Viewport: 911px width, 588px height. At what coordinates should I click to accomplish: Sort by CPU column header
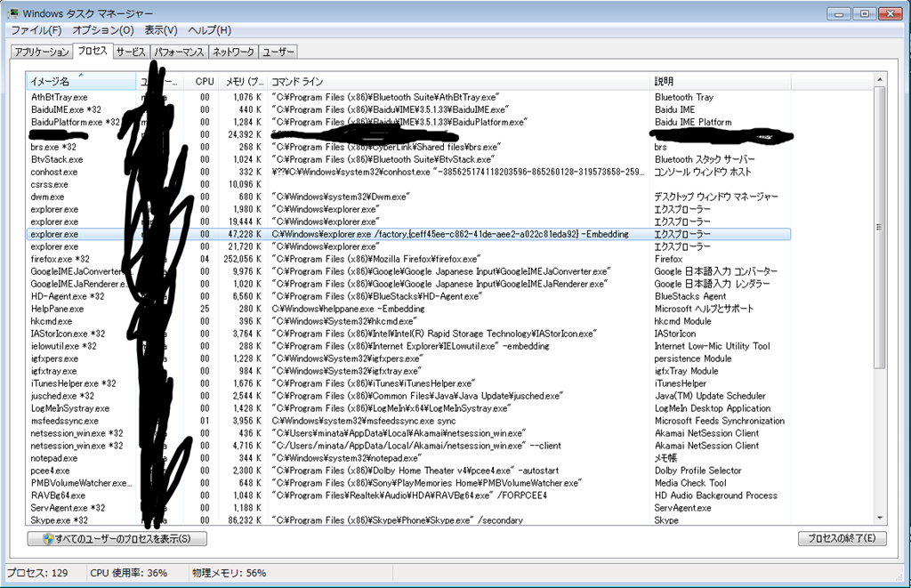201,81
